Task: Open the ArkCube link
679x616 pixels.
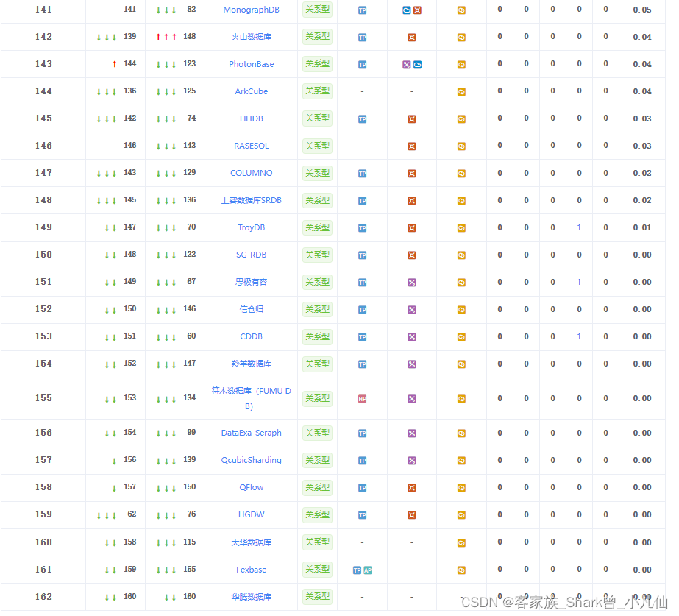Action: pos(251,91)
